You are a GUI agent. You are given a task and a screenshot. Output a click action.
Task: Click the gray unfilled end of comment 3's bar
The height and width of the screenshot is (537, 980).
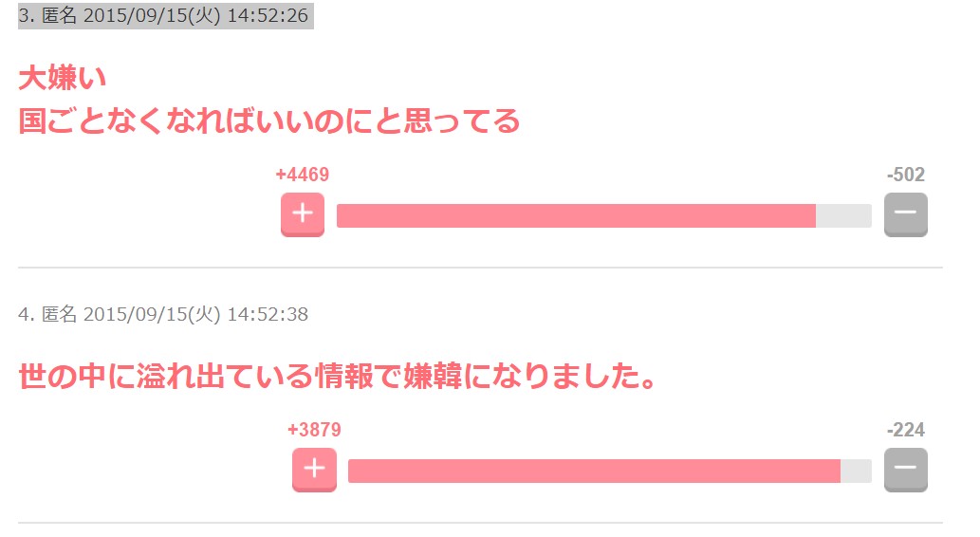[843, 216]
